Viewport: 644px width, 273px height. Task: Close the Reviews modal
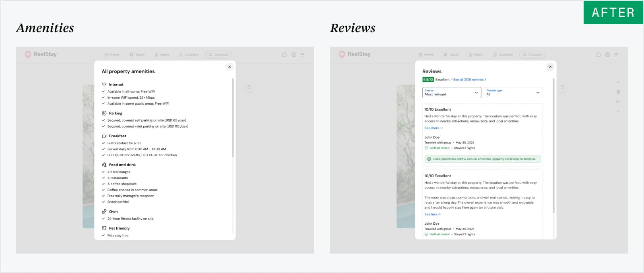click(x=550, y=67)
